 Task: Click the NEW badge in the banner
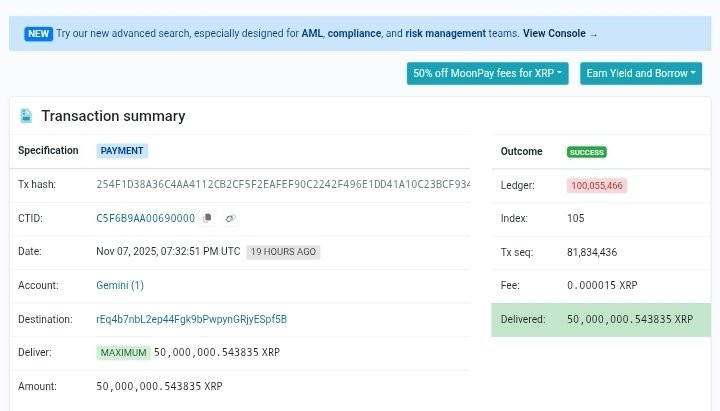click(39, 34)
